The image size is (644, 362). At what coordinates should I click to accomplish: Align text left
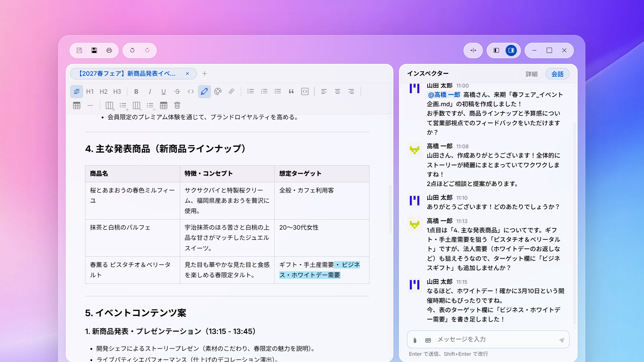pyautogui.click(x=324, y=92)
